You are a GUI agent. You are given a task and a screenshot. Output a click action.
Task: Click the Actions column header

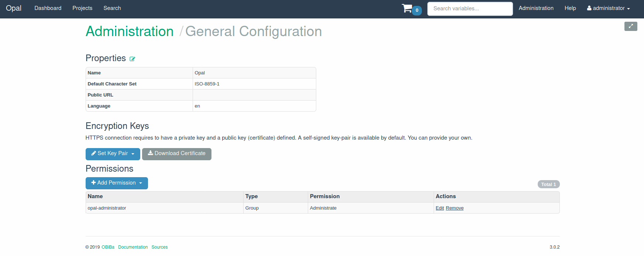(x=496, y=197)
